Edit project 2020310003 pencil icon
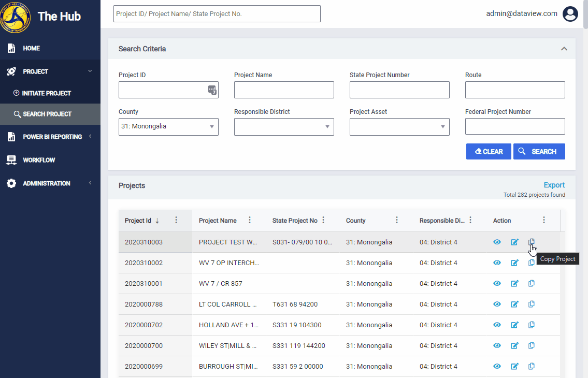 pyautogui.click(x=514, y=242)
